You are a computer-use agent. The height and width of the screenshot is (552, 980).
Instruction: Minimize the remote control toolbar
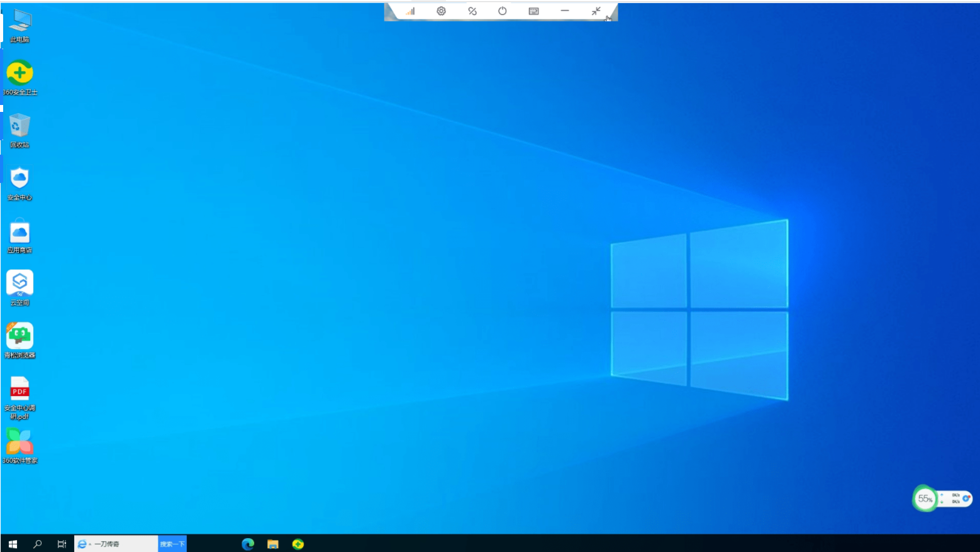point(565,11)
